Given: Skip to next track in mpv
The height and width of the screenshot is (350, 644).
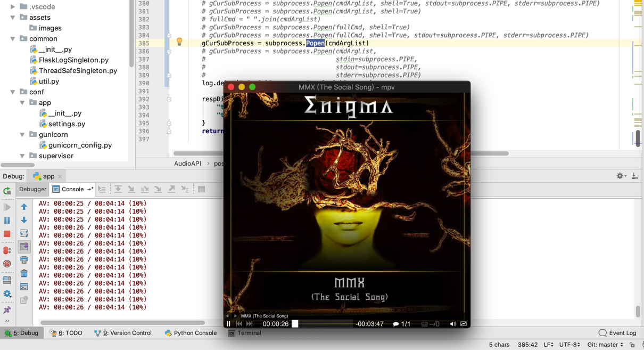Looking at the screenshot, I should tap(250, 324).
